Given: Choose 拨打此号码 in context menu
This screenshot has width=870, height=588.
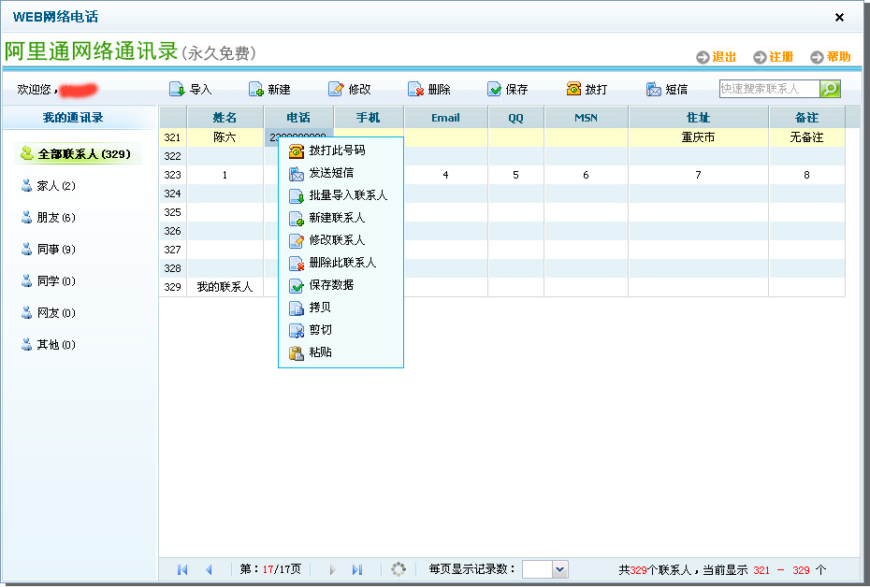Looking at the screenshot, I should (341, 151).
